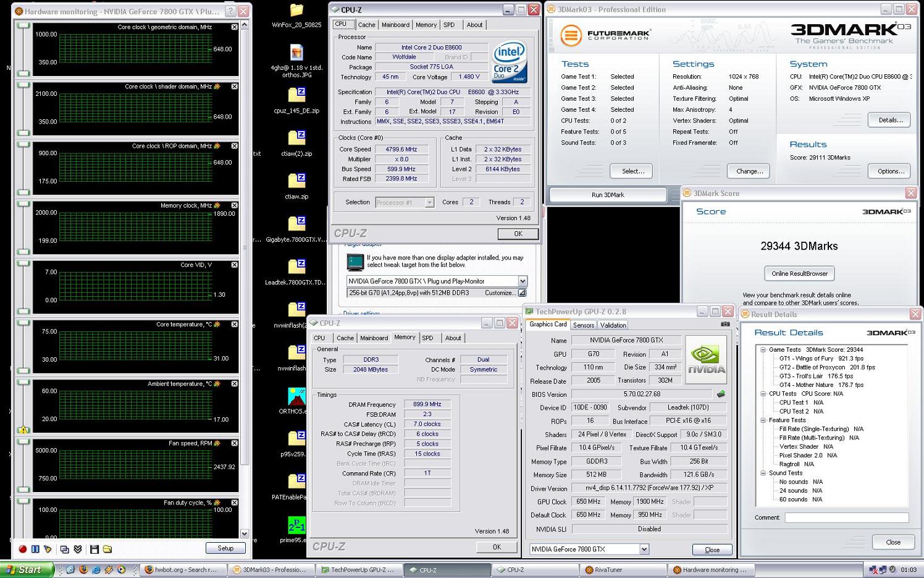This screenshot has width=924, height=578.
Task: Collapse the Game Tests tree node
Action: tap(763, 350)
